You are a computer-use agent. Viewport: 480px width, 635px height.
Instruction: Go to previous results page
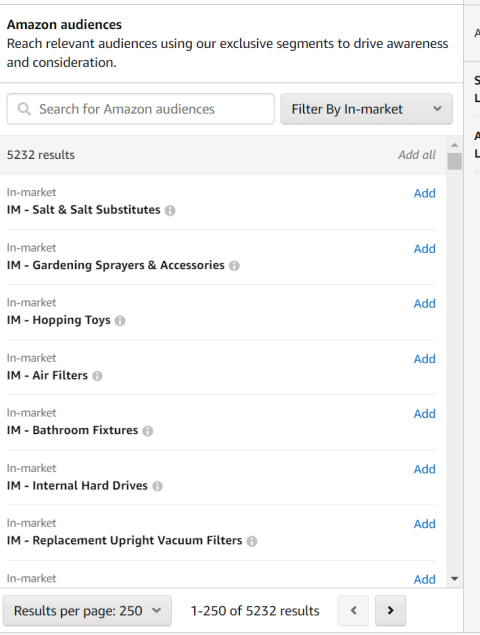click(353, 610)
